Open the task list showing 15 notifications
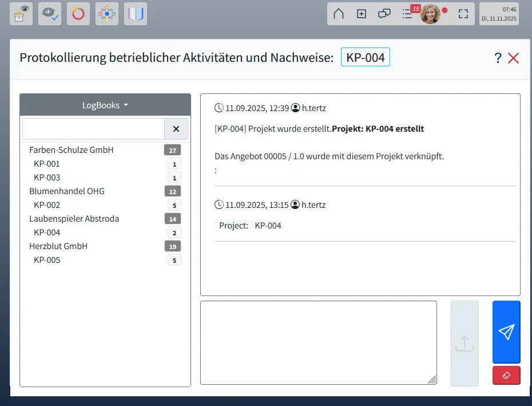The width and height of the screenshot is (532, 406). [407, 14]
